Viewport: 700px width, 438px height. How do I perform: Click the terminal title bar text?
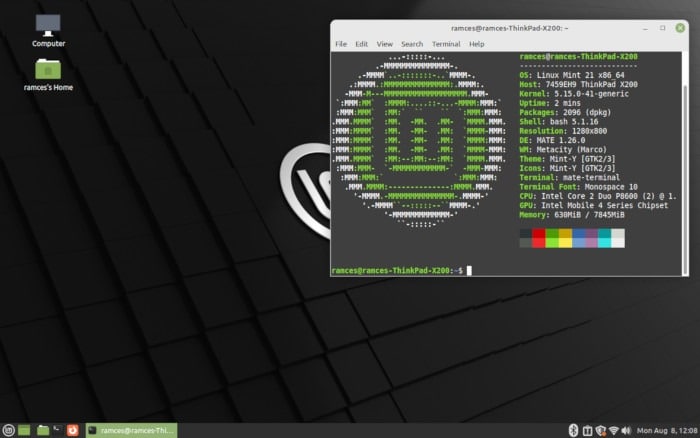coord(509,28)
